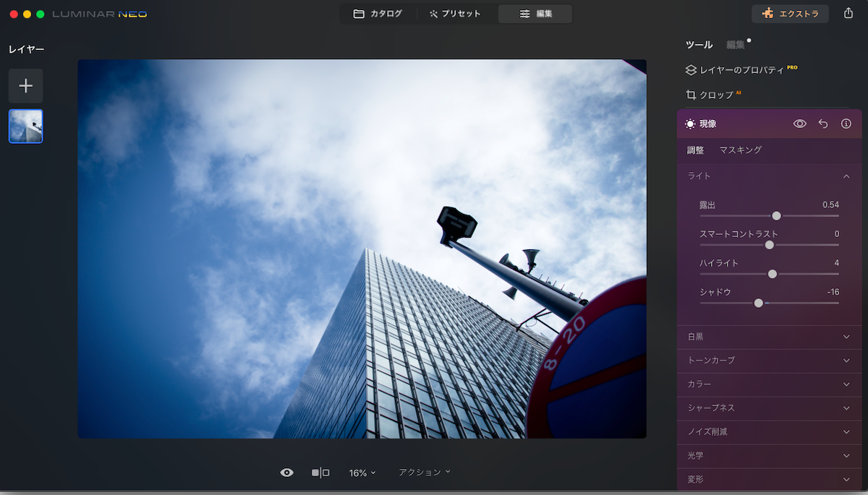Image resolution: width=868 pixels, height=495 pixels.
Task: Toggle the original preview eye below the photo
Action: 287,473
